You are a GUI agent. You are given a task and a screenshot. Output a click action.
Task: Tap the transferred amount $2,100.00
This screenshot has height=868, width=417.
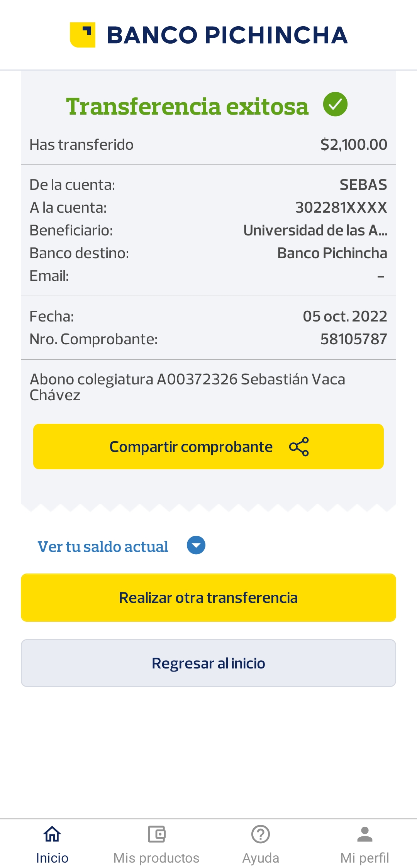pos(353,145)
